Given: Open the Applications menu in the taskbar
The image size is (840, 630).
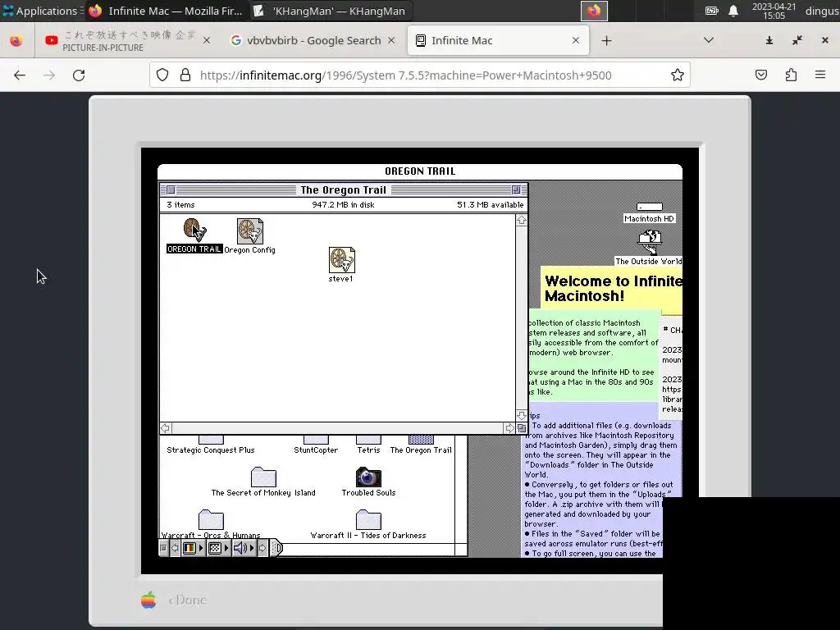Looking at the screenshot, I should click(x=40, y=11).
